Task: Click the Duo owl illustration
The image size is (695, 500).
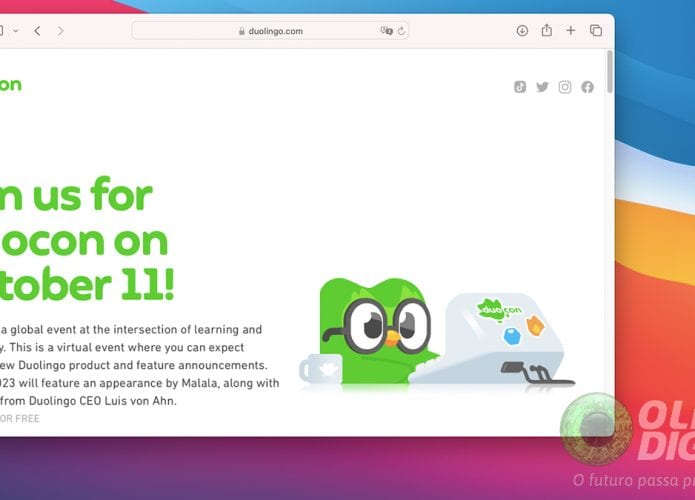Action: click(x=377, y=331)
